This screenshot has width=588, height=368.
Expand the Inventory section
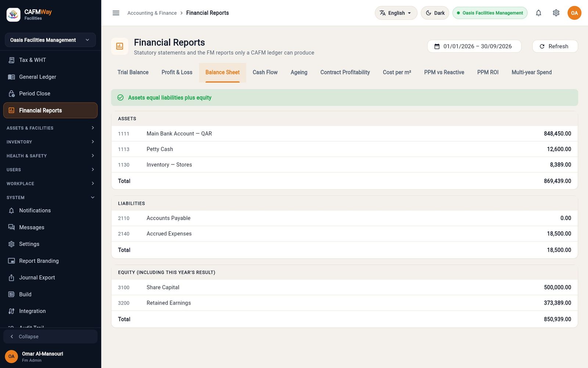coord(50,142)
